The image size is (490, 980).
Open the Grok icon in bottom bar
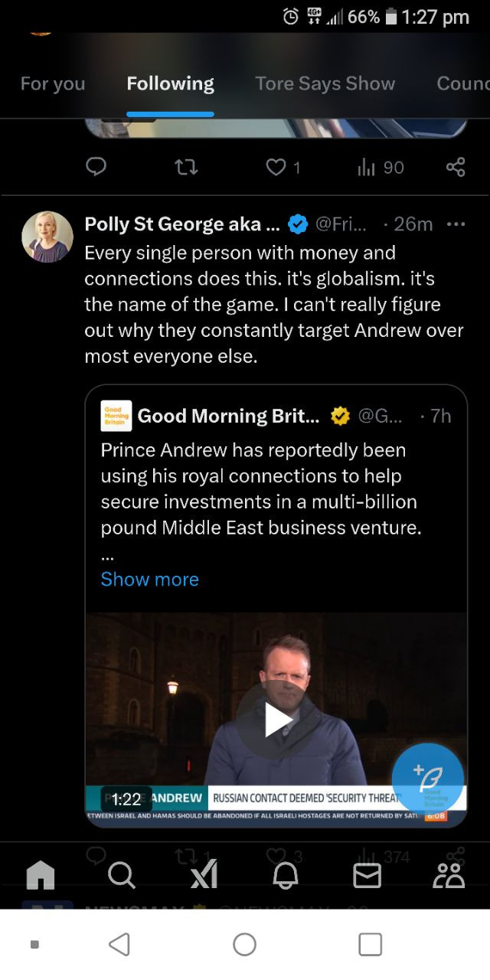204,874
